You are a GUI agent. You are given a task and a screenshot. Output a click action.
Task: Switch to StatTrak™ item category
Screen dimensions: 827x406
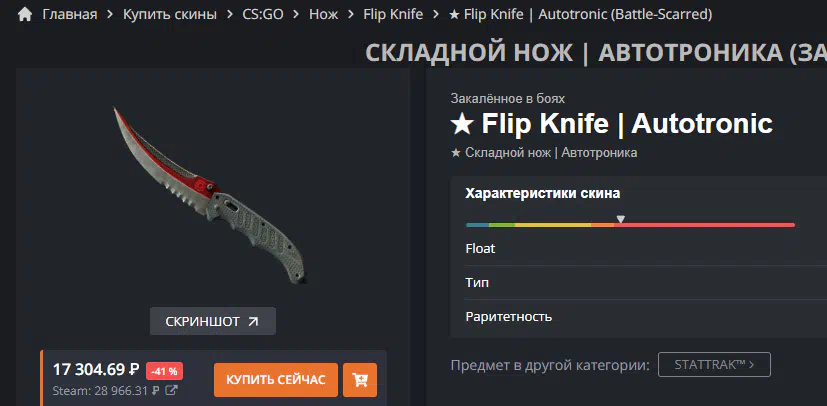714,364
